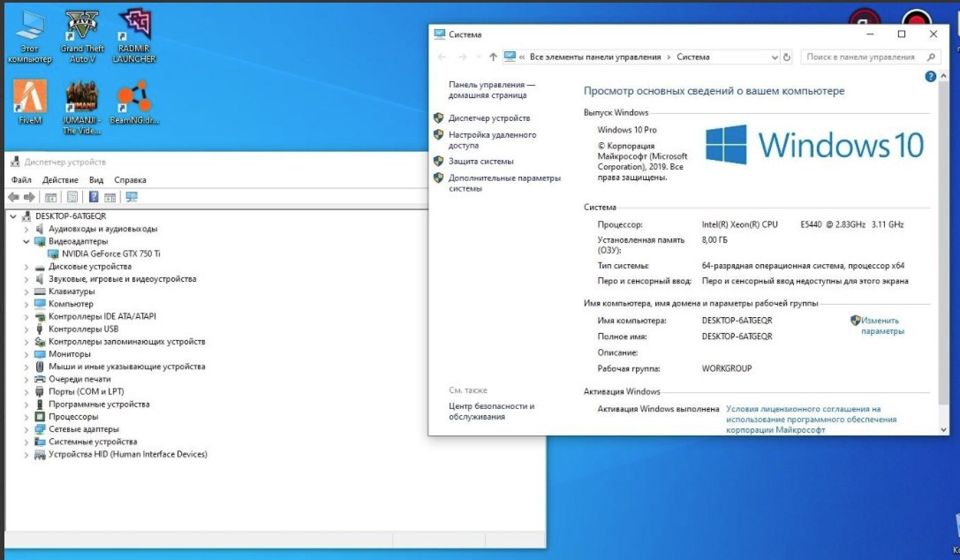Viewport: 960px width, 560px height.
Task: Click the Properties icon in Device Manager toolbar
Action: pyautogui.click(x=72, y=197)
